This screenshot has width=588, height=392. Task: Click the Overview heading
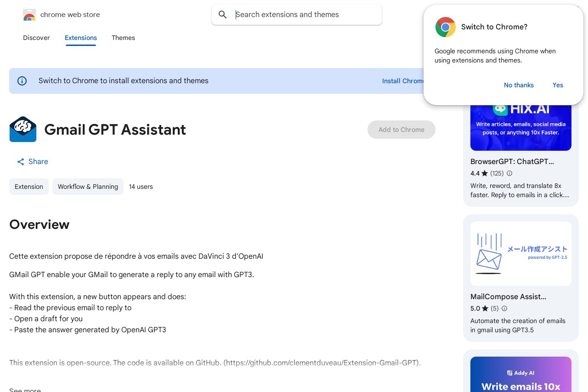[39, 225]
